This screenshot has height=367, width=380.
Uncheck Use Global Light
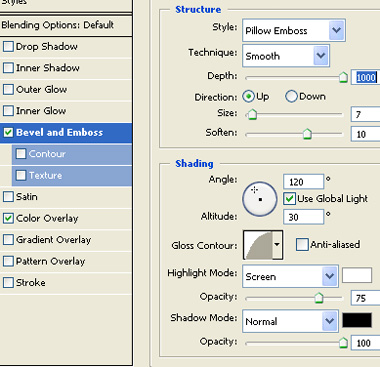click(x=289, y=199)
